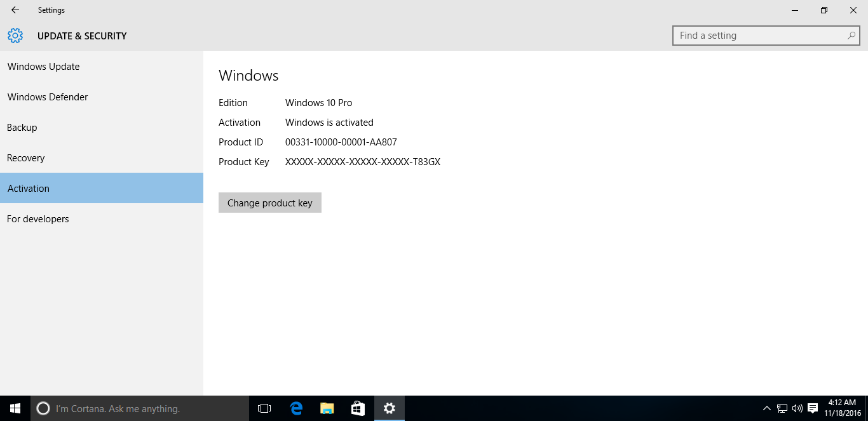
Task: Open Task View from the taskbar
Action: click(264, 408)
